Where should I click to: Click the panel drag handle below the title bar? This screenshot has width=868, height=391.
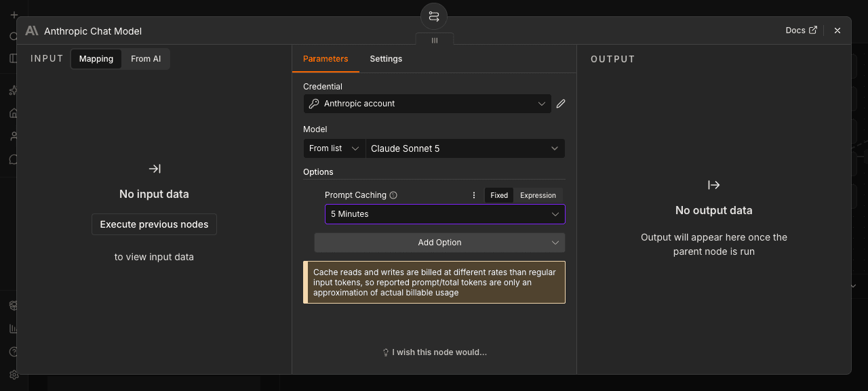tap(435, 41)
